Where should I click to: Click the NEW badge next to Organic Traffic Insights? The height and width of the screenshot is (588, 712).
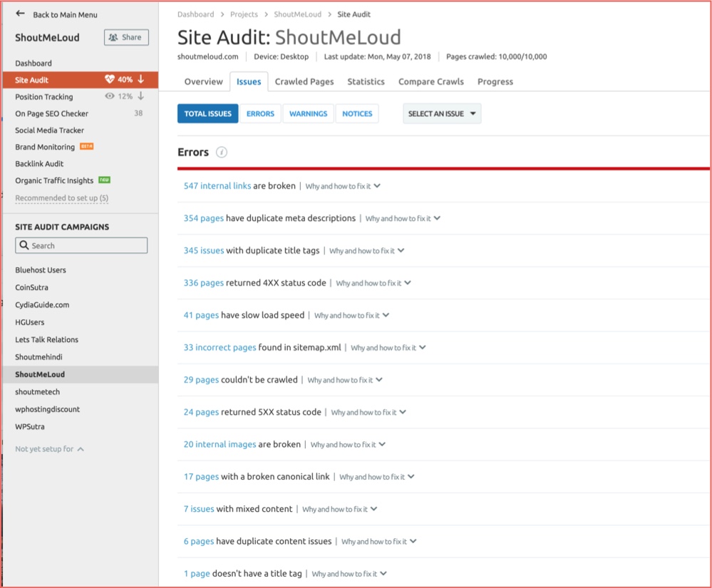coord(104,180)
